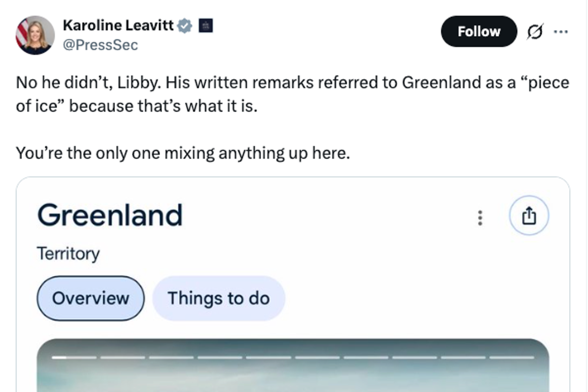
Task: Open the Greenland knowledge panel title
Action: pyautogui.click(x=110, y=214)
